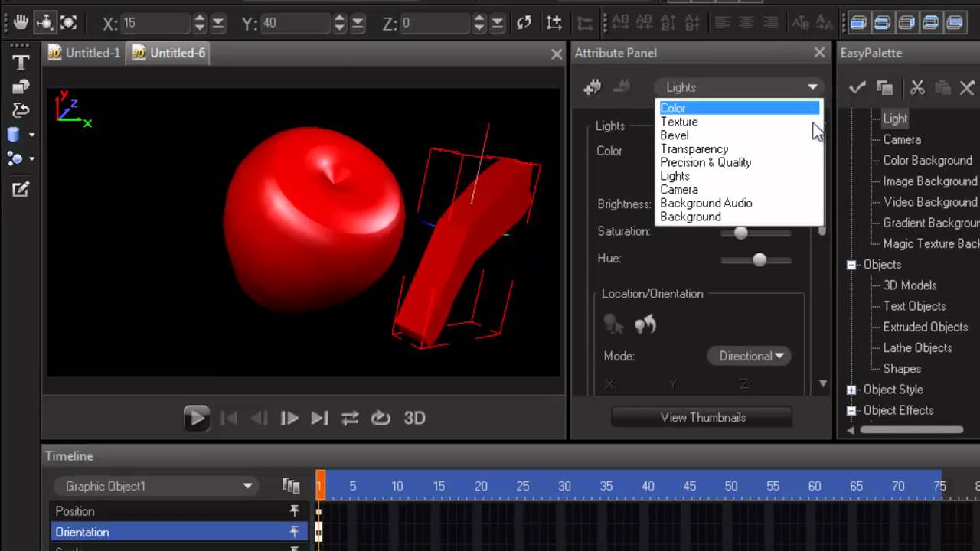Screen dimensions: 980x551
Task: Click the Insert Text T tool
Action: 21,62
